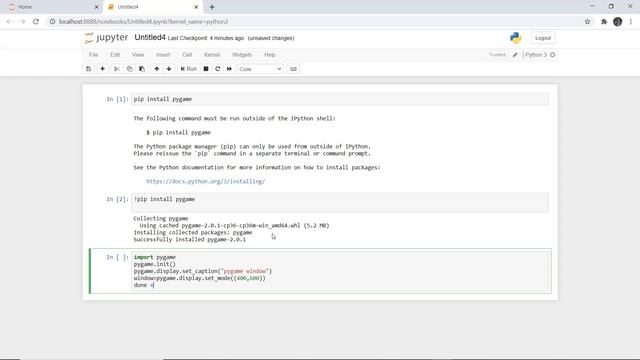
Task: Rename notebook by clicking Untitled4 title
Action: pos(150,38)
